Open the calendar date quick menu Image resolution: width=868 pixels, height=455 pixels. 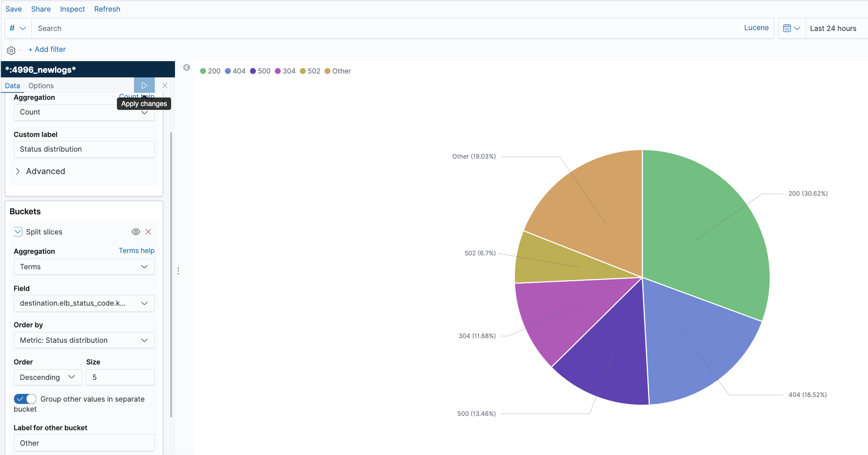(792, 28)
